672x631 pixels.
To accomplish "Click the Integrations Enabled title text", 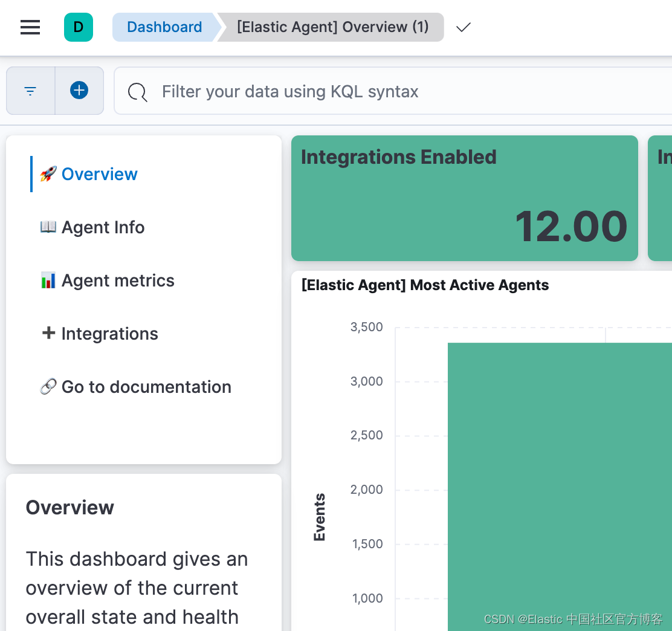I will (399, 157).
